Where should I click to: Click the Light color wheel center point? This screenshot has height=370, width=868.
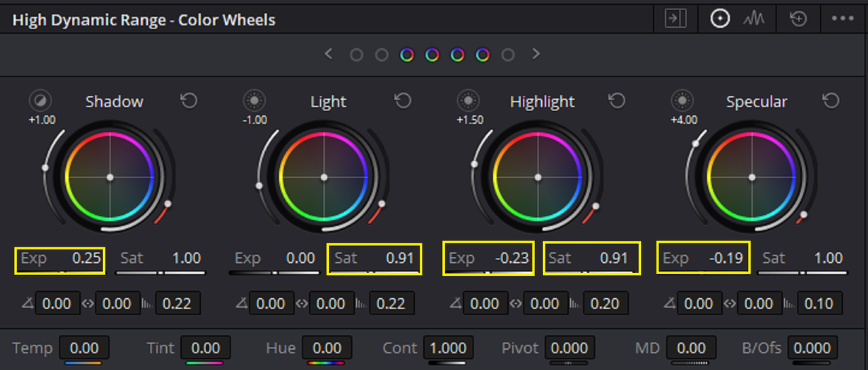(x=324, y=177)
